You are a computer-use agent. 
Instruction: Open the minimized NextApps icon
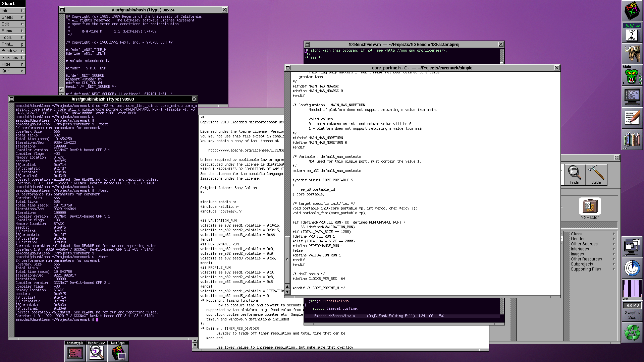[118, 352]
